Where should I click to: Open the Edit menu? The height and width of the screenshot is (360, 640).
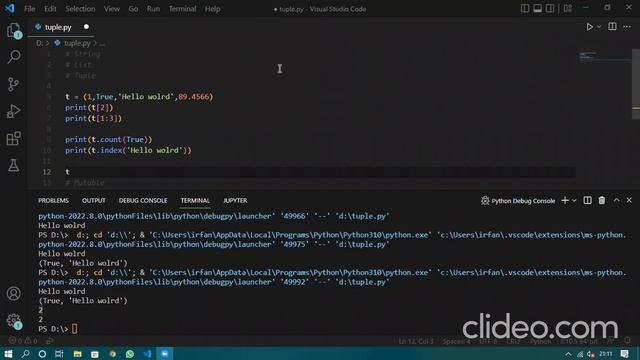point(50,9)
